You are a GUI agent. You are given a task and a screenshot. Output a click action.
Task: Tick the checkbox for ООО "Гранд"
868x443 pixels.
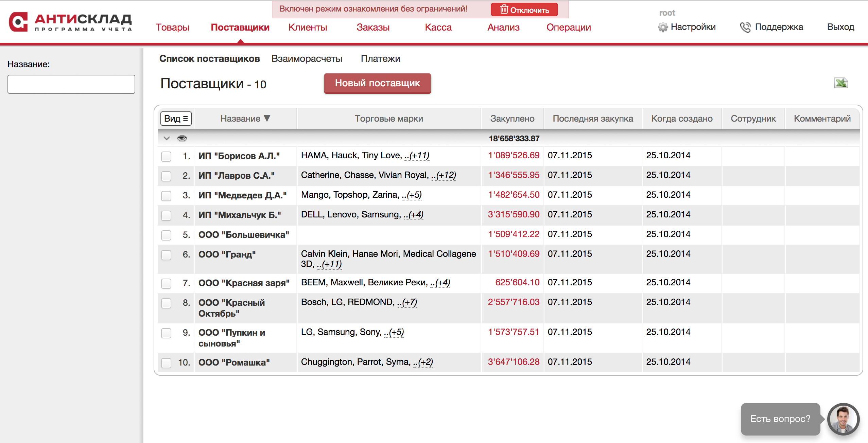(x=166, y=255)
